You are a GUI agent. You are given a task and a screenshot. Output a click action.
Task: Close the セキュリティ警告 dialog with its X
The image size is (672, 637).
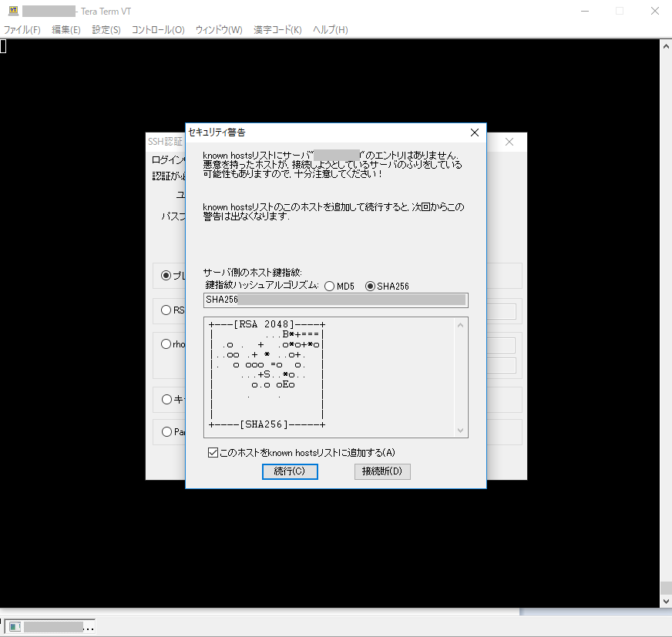(474, 132)
